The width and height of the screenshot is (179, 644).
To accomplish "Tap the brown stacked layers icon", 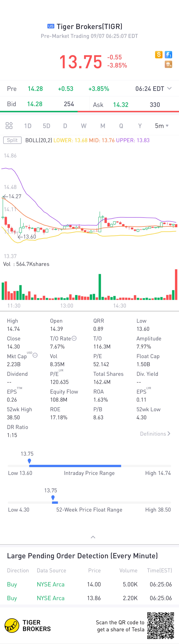I will [168, 64].
